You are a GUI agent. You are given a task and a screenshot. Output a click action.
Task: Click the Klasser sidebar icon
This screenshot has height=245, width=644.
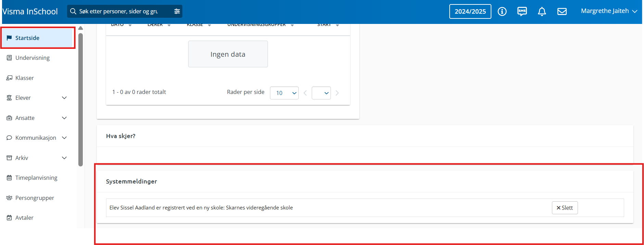tap(9, 78)
